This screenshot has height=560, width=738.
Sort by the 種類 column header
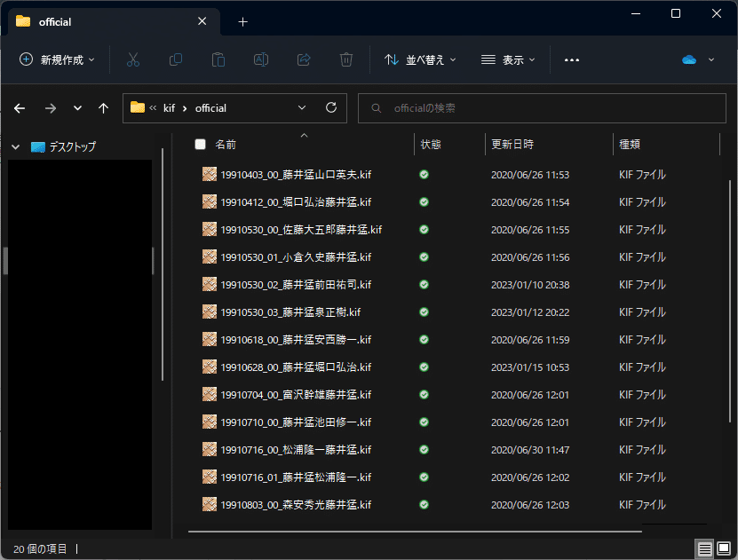point(630,144)
